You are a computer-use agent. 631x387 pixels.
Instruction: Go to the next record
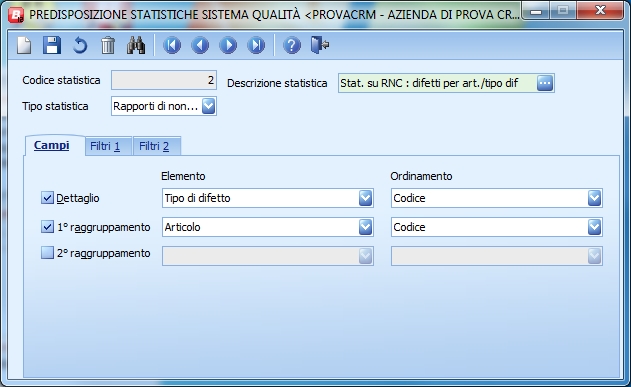coord(228,45)
